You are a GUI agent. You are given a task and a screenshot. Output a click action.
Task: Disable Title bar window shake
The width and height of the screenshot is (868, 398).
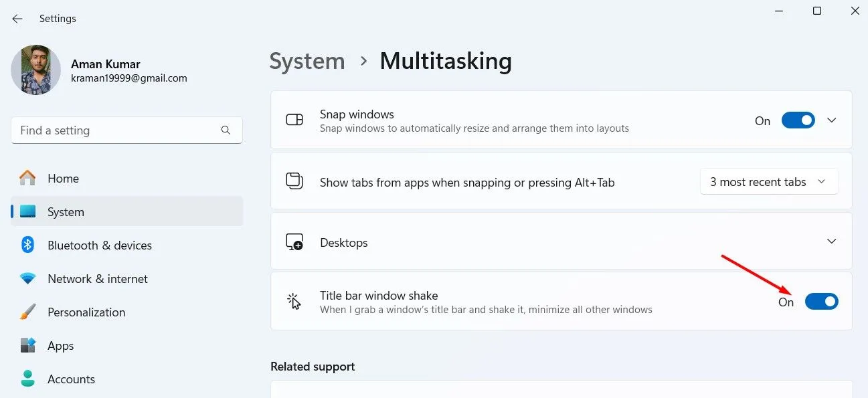pyautogui.click(x=821, y=301)
